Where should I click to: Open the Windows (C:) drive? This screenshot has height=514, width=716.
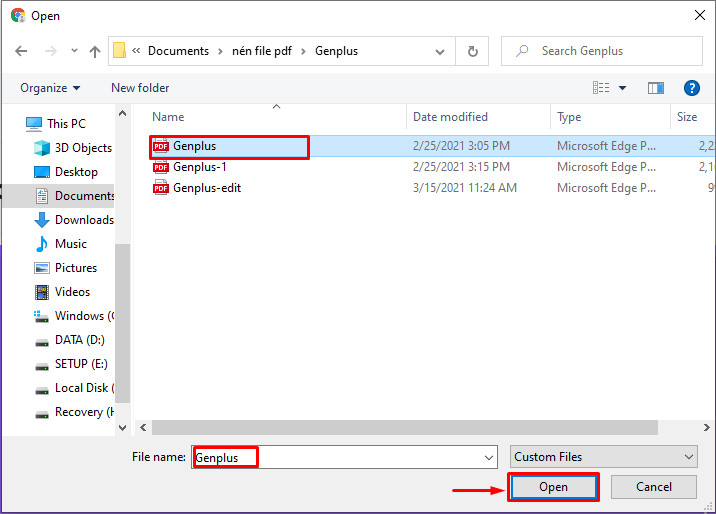74,316
